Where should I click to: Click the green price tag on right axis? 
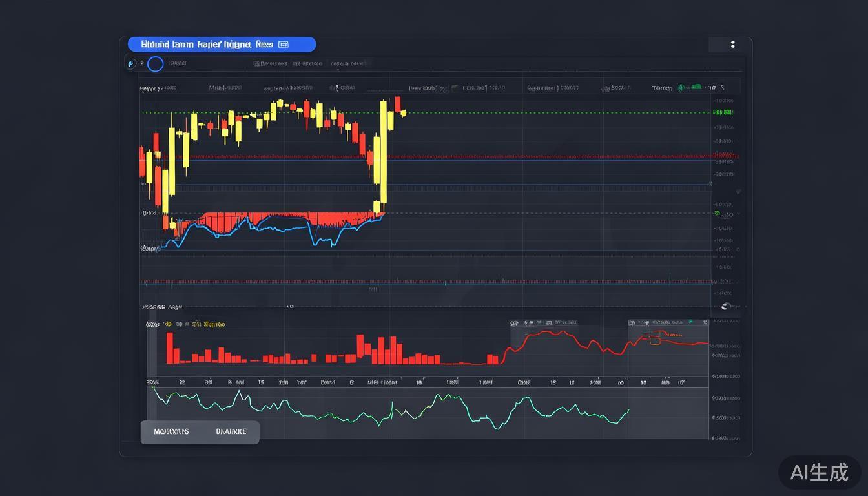pos(723,112)
